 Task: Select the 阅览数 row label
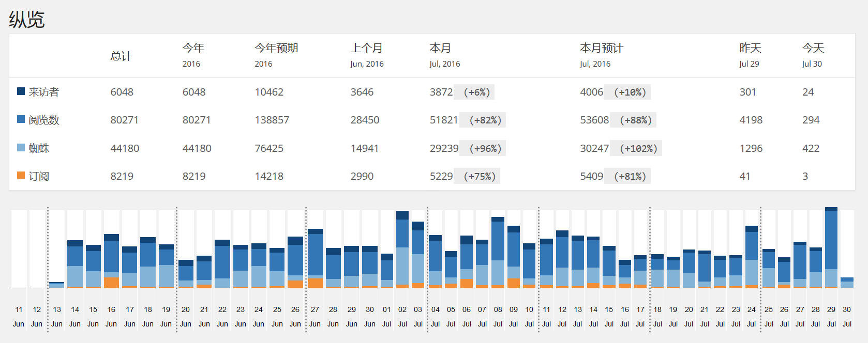[43, 120]
